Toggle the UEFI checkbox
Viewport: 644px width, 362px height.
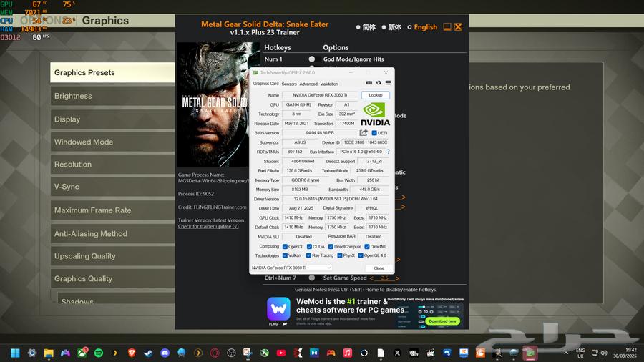pyautogui.click(x=374, y=133)
